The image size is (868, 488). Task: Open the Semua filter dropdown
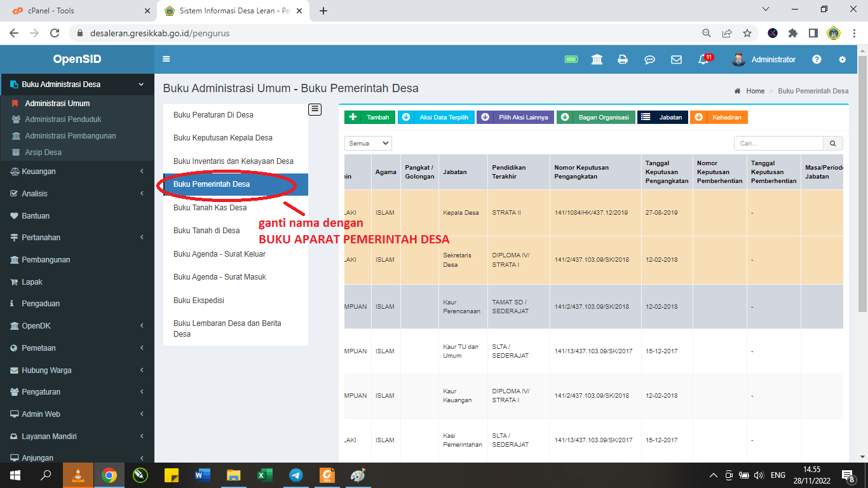pyautogui.click(x=367, y=143)
